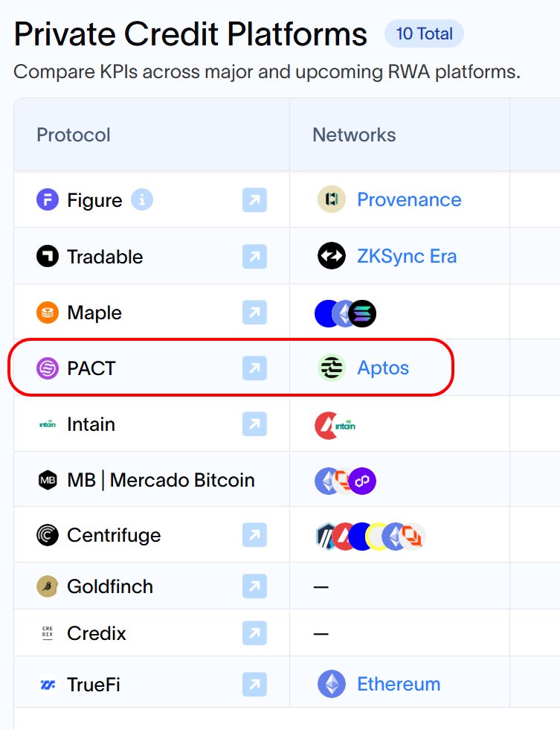The height and width of the screenshot is (730, 560).
Task: Click the Maple protocol name
Action: pyautogui.click(x=94, y=313)
